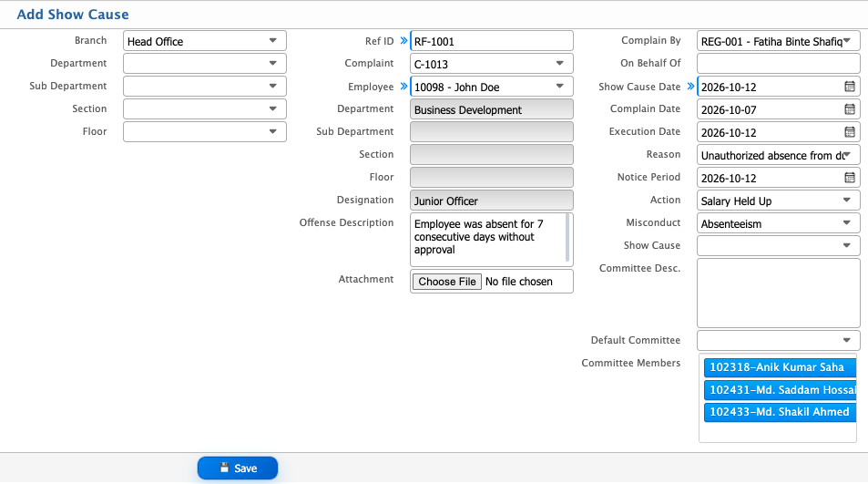Click the Offense Description scrollbar
The image size is (868, 484).
[567, 238]
